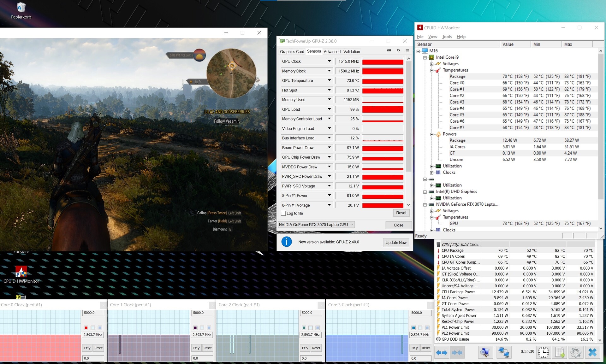606x364 pixels.
Task: Switch to the Graphics Card tab
Action: point(292,51)
